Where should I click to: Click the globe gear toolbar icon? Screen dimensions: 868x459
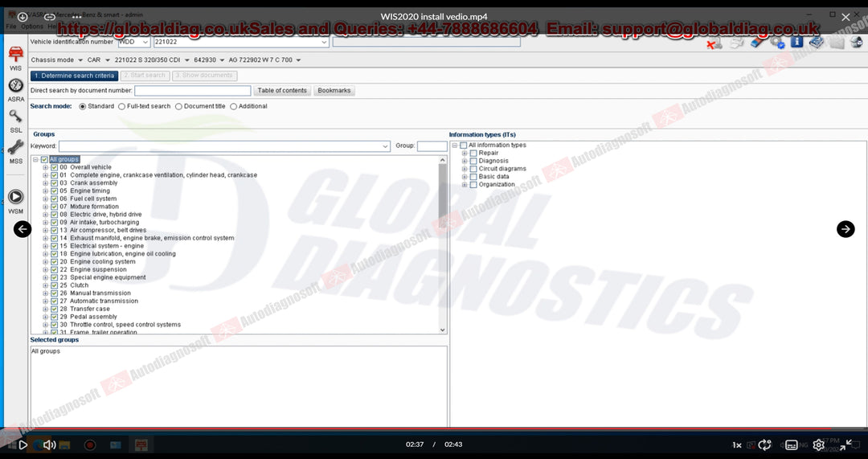(777, 43)
